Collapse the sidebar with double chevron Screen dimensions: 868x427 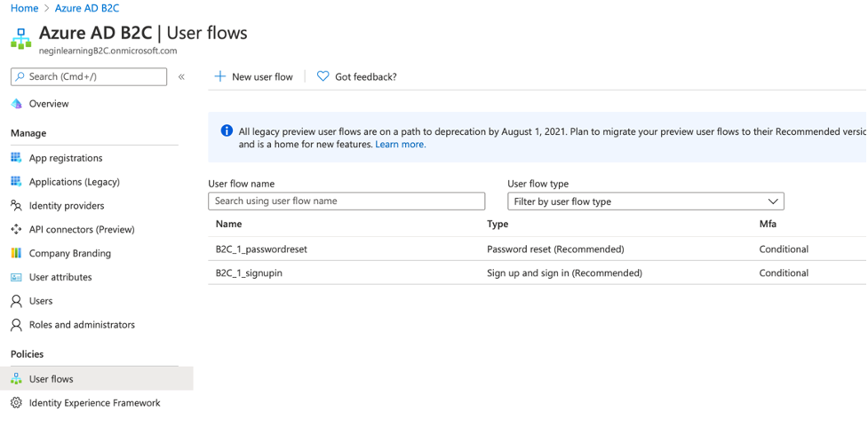tap(181, 77)
